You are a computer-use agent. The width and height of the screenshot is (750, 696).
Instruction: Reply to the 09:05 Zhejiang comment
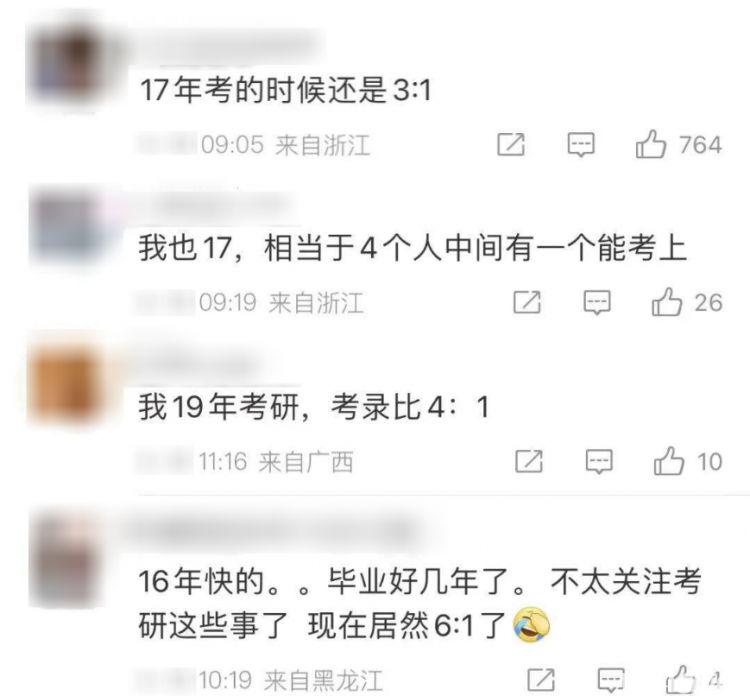coord(581,144)
